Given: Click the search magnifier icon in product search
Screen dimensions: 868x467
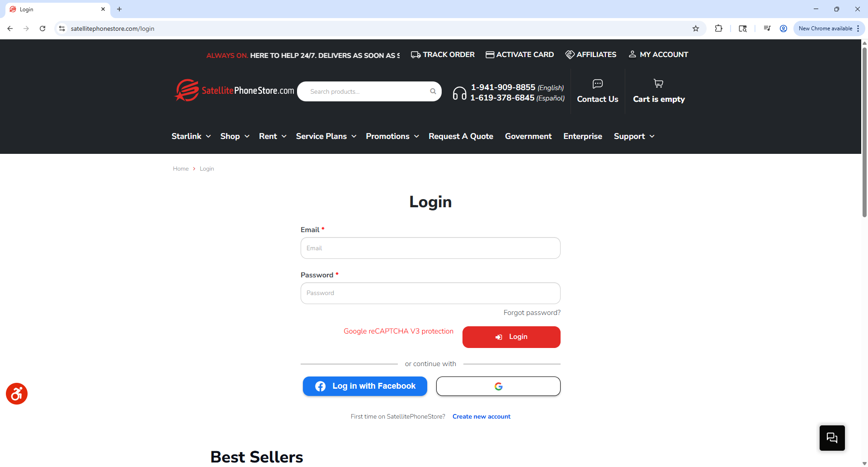Looking at the screenshot, I should point(433,91).
